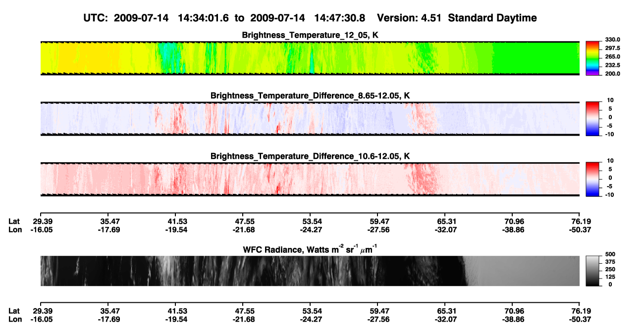Screen dimensions: 644x330
Task: Click the Brightness_Temperature_Difference_10.6-12.05, K title
Action: pos(310,156)
